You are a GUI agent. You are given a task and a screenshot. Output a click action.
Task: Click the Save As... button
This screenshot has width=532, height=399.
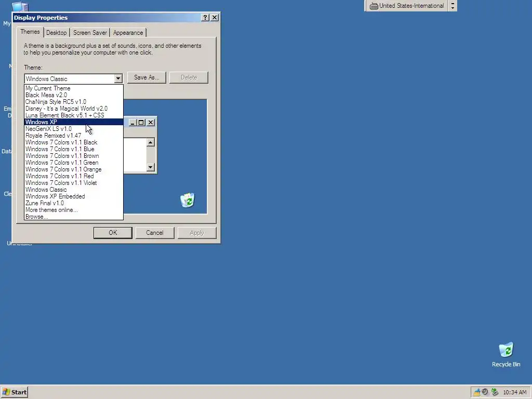(x=147, y=77)
